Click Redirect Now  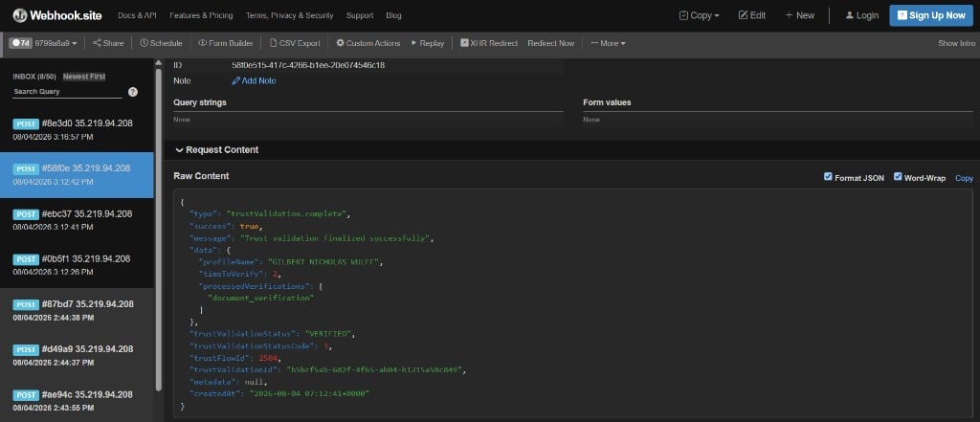[x=550, y=43]
